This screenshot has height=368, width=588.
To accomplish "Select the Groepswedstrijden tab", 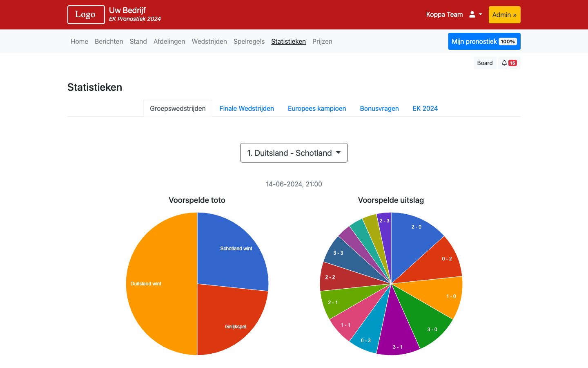I will click(178, 108).
